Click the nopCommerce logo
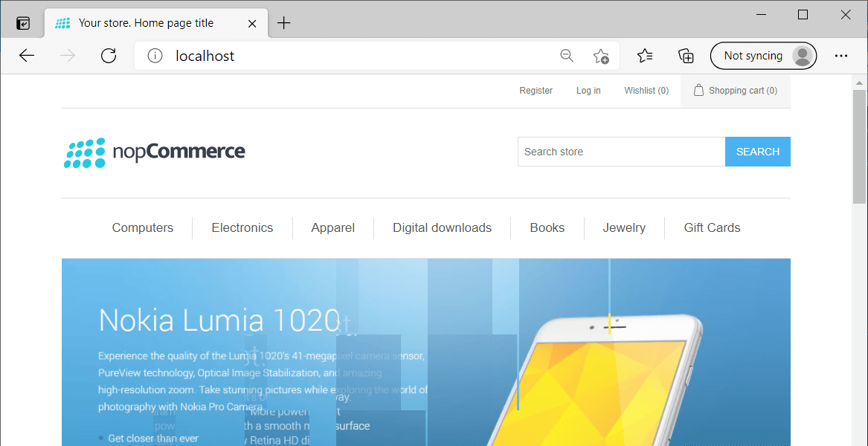868x446 pixels. pyautogui.click(x=154, y=152)
